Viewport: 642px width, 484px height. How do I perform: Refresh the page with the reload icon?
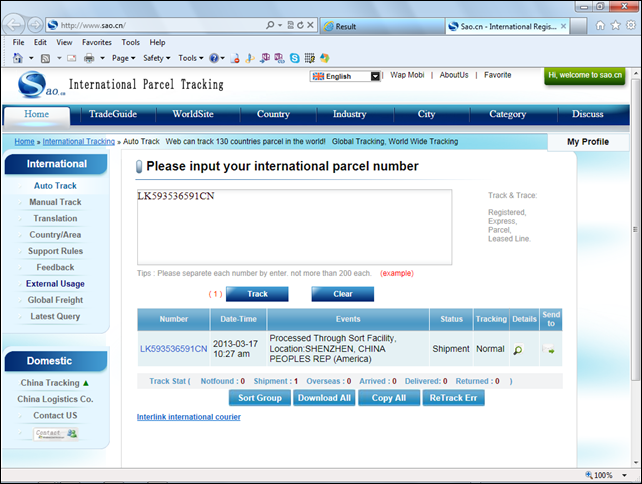point(300,25)
